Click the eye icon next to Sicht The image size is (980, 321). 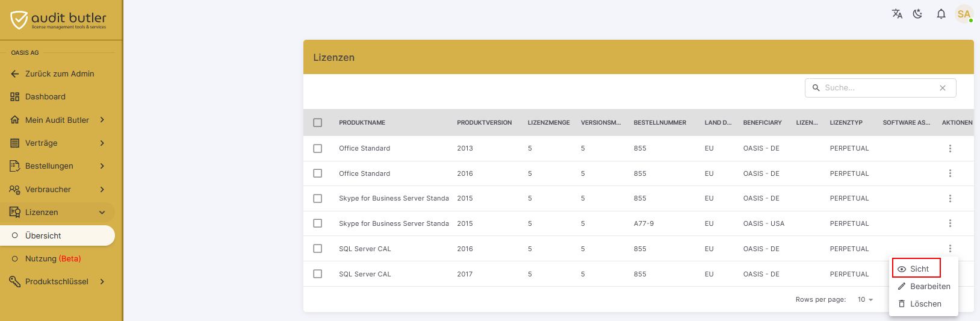point(902,269)
